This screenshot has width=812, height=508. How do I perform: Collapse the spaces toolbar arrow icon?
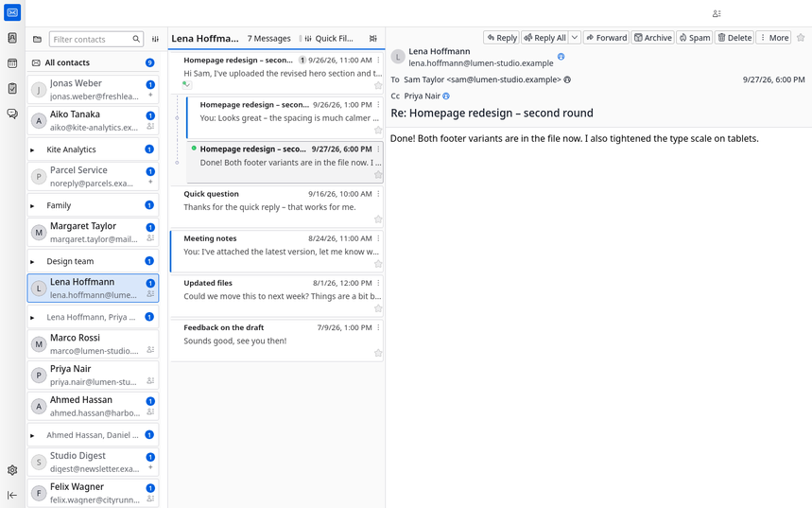12,495
